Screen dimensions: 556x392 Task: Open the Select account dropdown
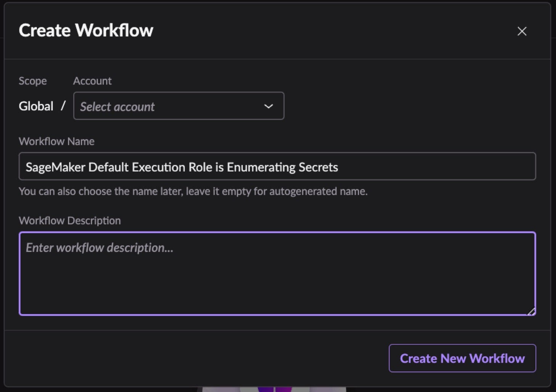point(178,106)
